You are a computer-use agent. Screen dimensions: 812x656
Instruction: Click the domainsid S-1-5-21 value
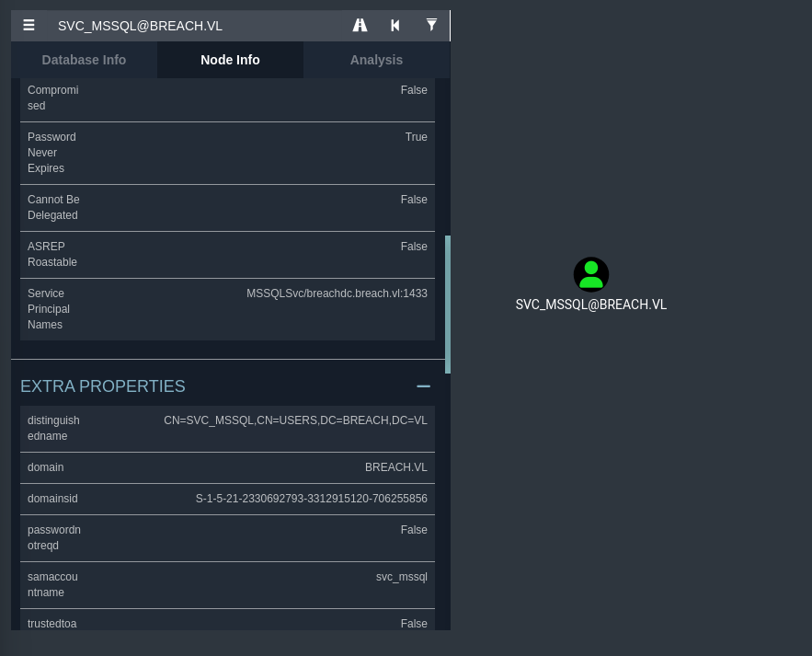[x=311, y=499]
